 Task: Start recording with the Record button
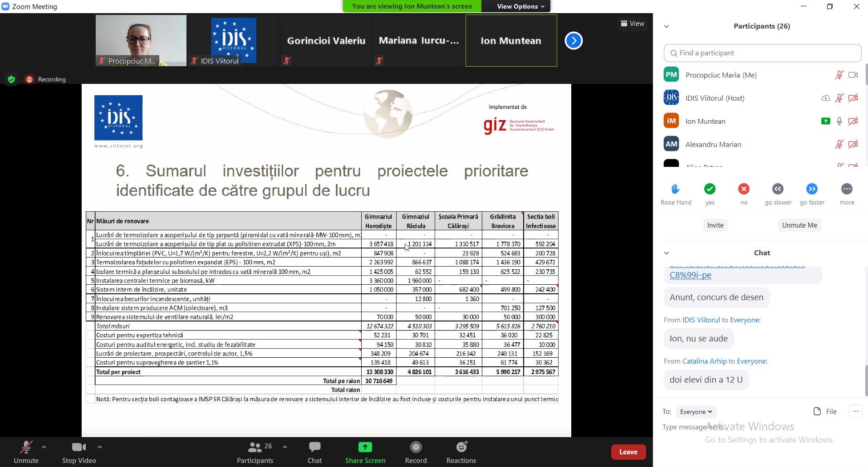[416, 452]
